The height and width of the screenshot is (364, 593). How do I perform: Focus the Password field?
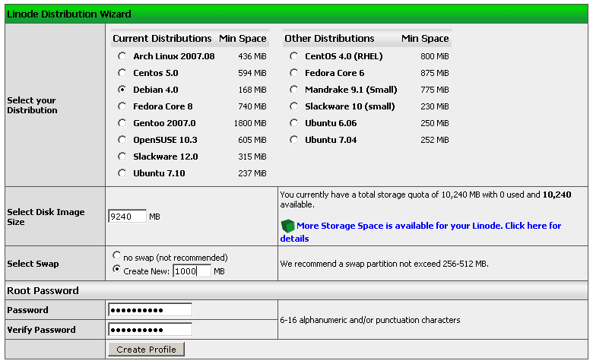point(150,310)
